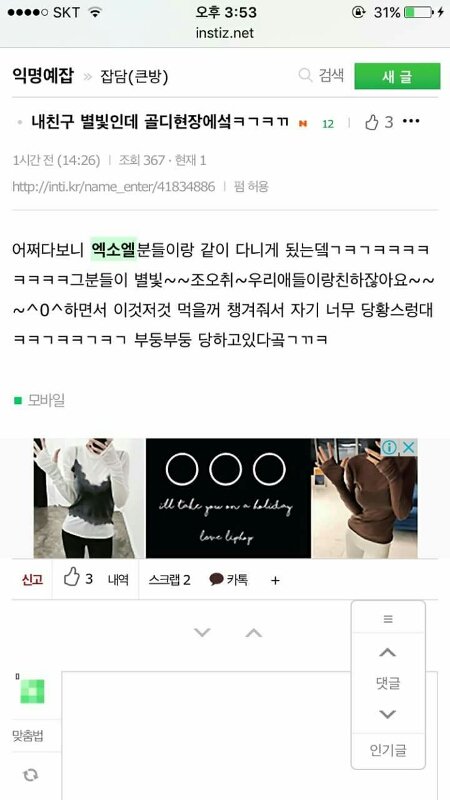Focus the comment text input box

pyautogui.click(x=250, y=735)
